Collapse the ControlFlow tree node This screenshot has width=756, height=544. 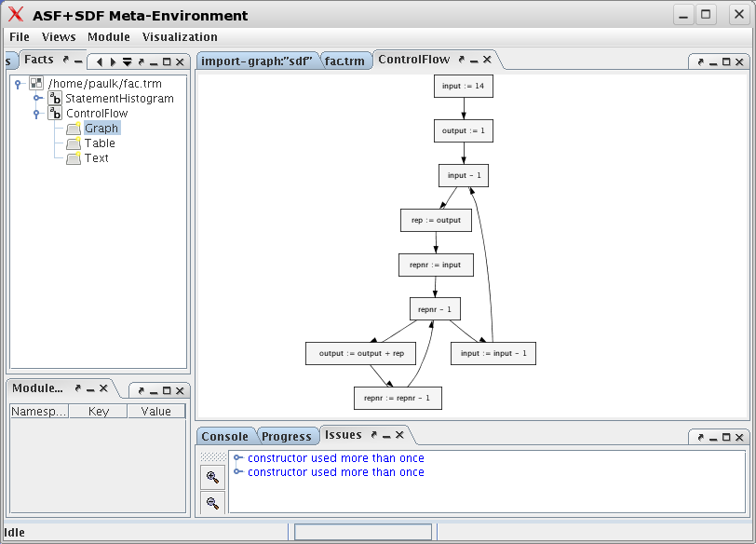36,112
